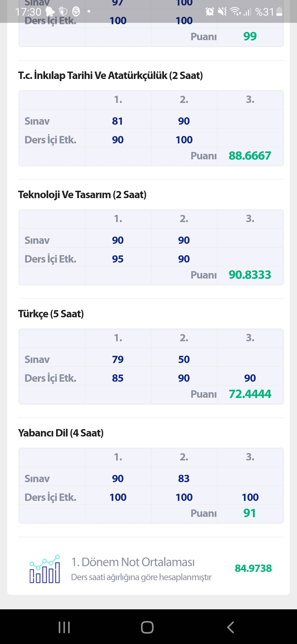Open the recent apps overview button

coord(64,627)
